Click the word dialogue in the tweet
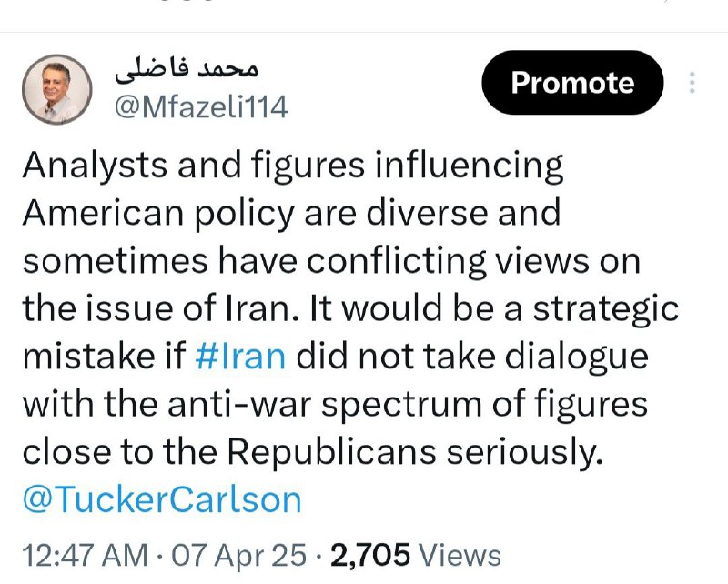 tap(576, 356)
